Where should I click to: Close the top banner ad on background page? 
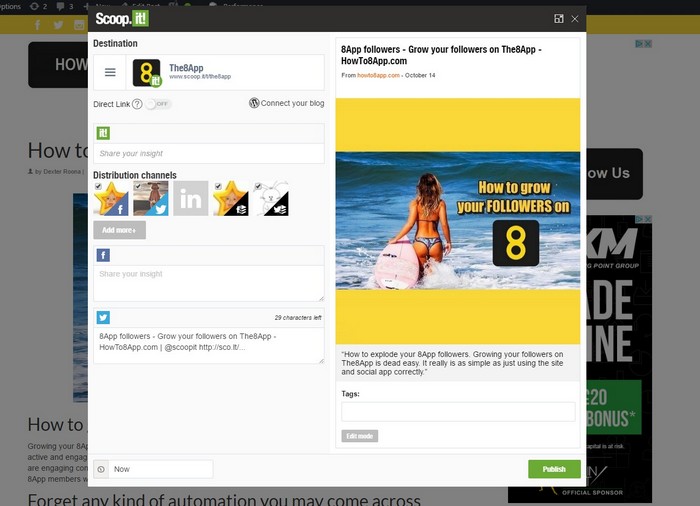(x=648, y=44)
